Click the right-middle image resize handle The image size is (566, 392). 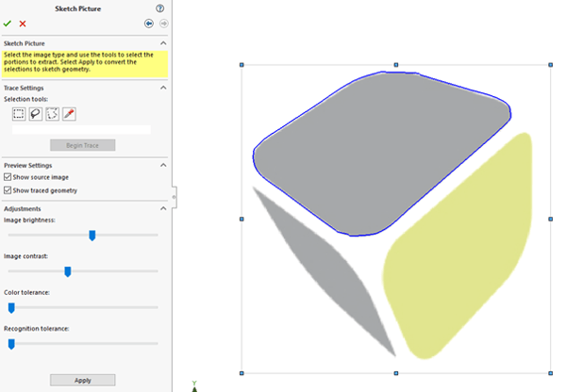(x=551, y=219)
